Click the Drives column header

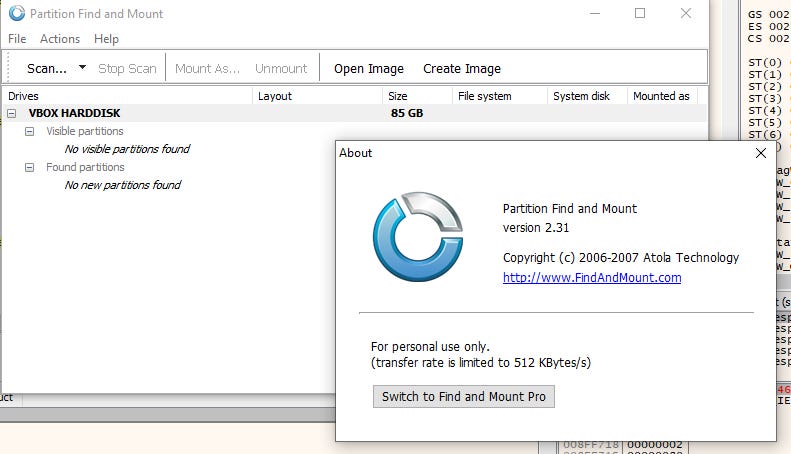pos(128,96)
